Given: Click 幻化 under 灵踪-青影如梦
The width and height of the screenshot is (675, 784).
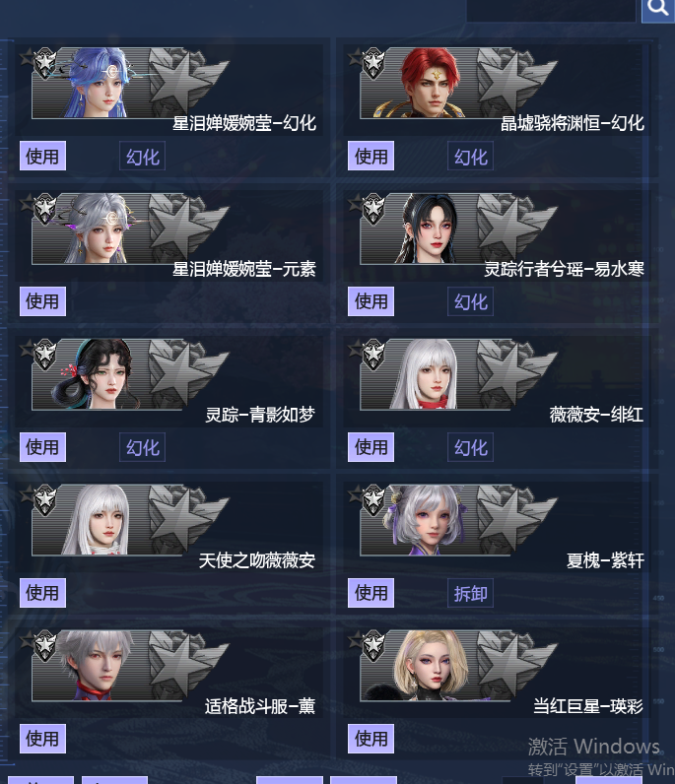Looking at the screenshot, I should pos(142,447).
